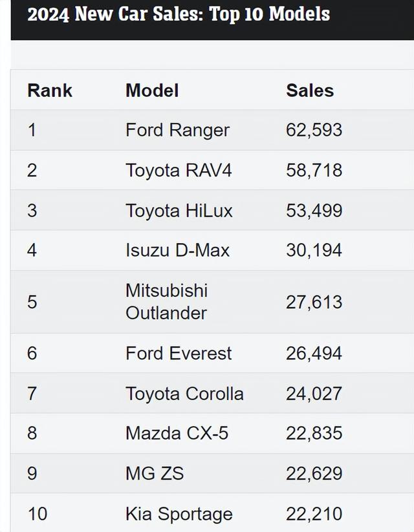The height and width of the screenshot is (532, 414).
Task: Click the 2024 New Car Sales title
Action: (179, 14)
